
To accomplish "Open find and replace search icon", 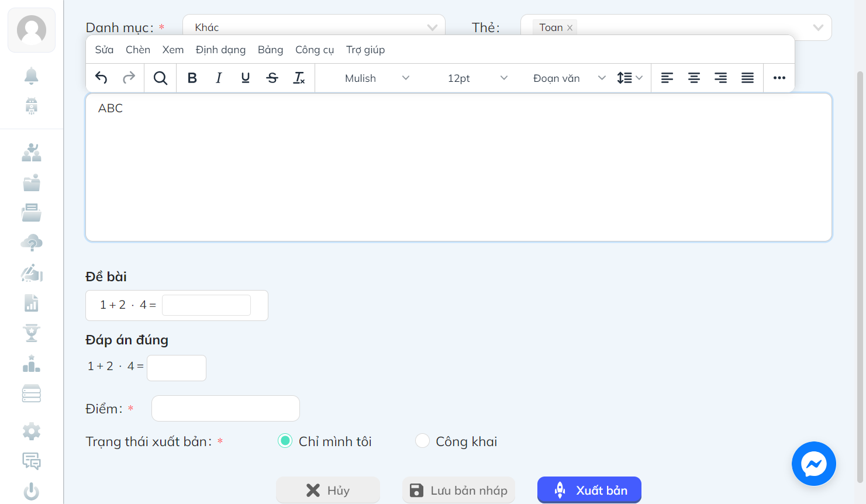I will [x=160, y=78].
